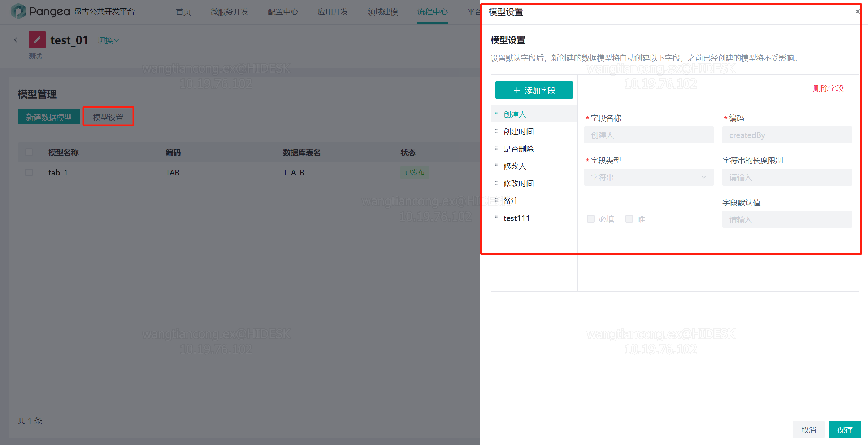Click the test_01 pencil app icon

coord(37,40)
